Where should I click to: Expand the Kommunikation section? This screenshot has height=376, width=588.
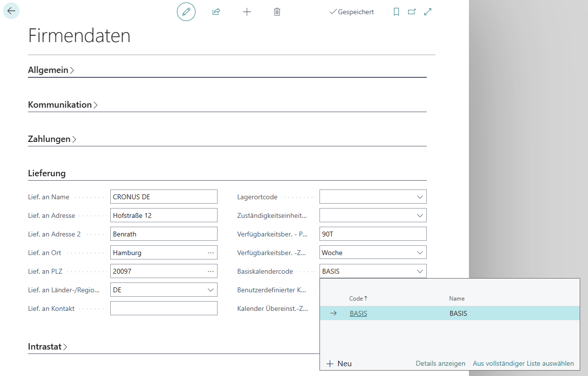[x=63, y=105]
